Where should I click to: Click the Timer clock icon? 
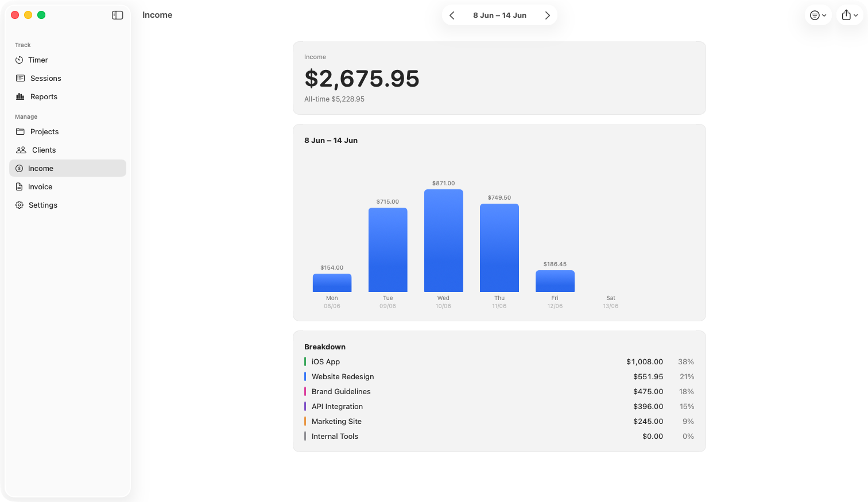pos(20,60)
